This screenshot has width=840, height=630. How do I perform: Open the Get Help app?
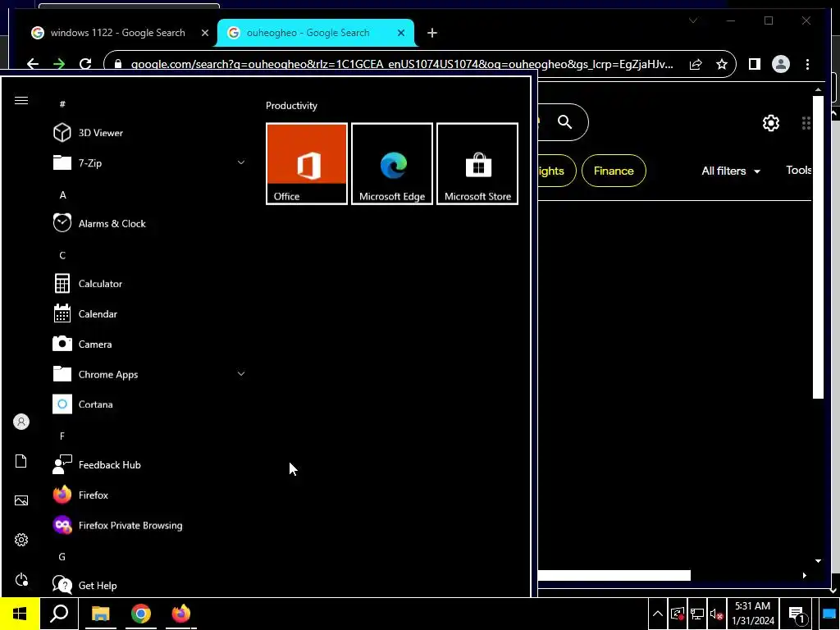click(x=149, y=585)
